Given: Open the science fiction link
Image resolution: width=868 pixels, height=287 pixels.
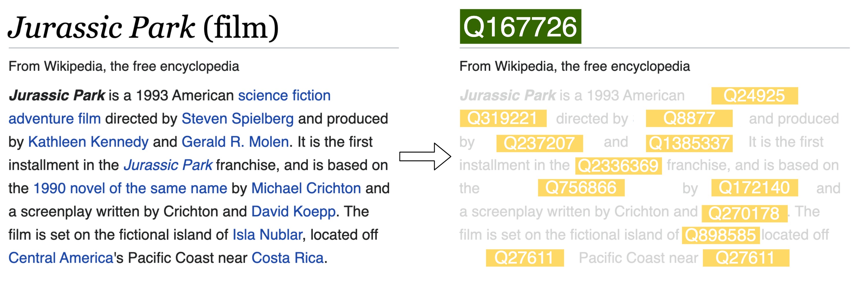Looking at the screenshot, I should click(284, 96).
